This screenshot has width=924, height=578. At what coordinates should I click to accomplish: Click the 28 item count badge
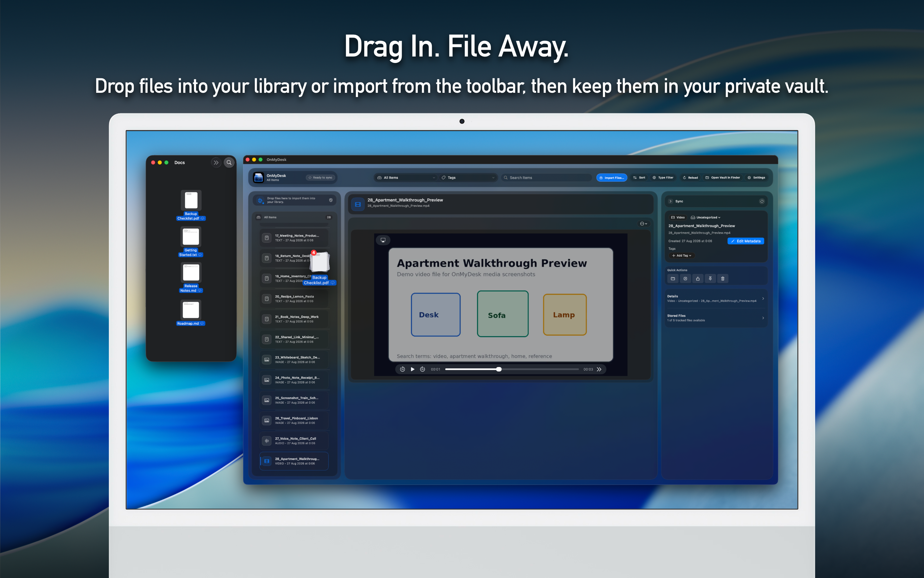329,217
